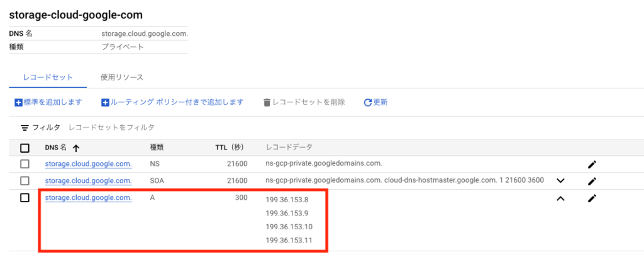Click plus icon for ルーティング ポリシー付きで追加します
Viewport: 644px width, 267px height.
tap(106, 102)
